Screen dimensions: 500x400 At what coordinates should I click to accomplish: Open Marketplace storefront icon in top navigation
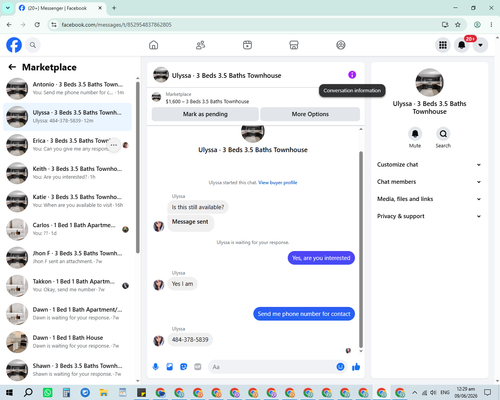coord(294,45)
